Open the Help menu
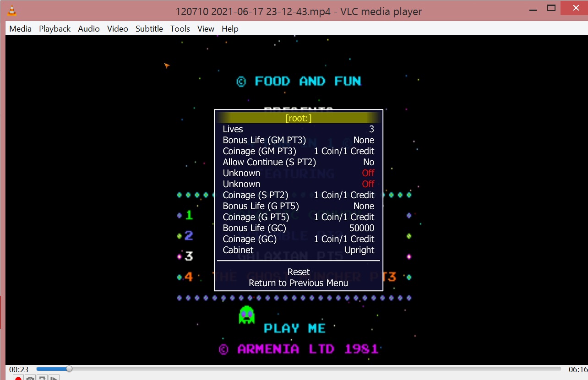 (230, 28)
